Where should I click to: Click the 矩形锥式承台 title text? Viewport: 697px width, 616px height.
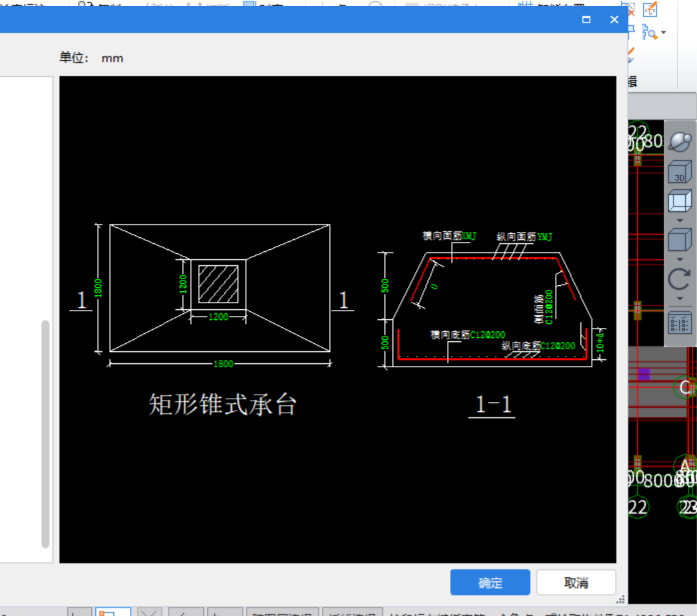[x=223, y=404]
